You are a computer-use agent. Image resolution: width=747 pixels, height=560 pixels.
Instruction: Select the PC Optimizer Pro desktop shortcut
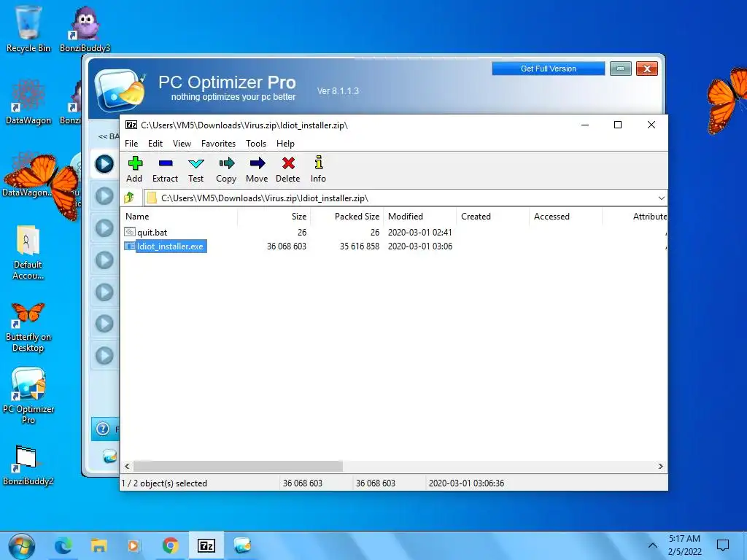28,395
